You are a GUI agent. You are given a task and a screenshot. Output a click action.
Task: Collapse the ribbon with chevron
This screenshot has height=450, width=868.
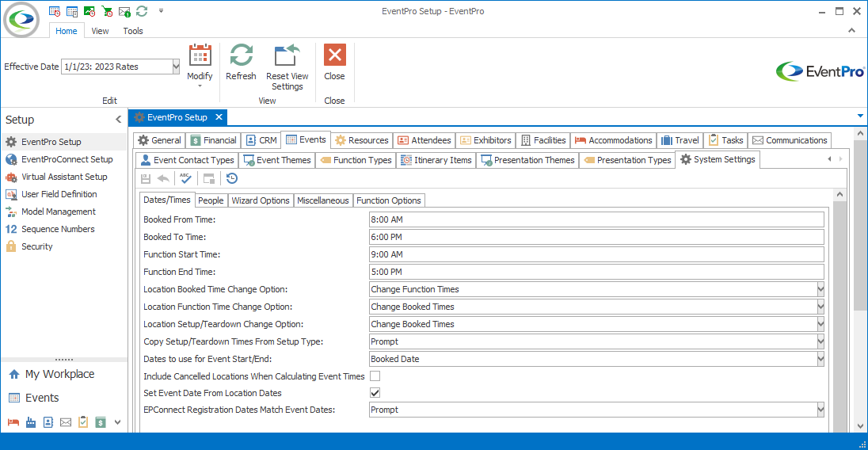851,31
